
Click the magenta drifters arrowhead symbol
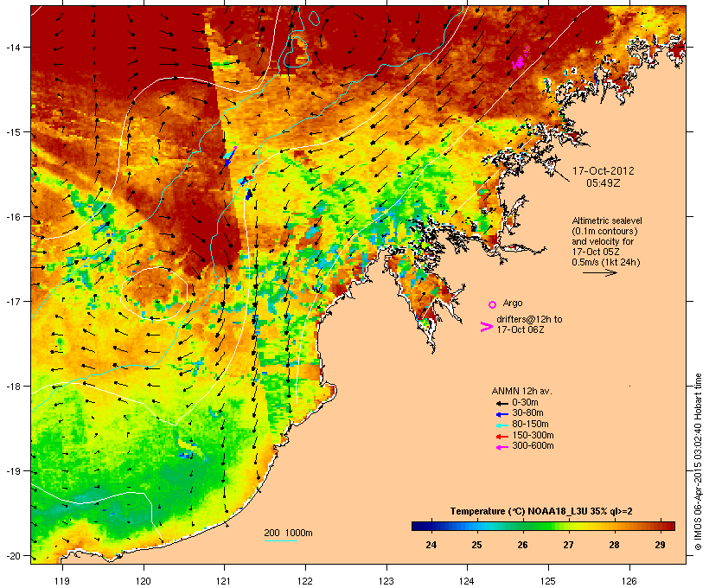pos(486,327)
